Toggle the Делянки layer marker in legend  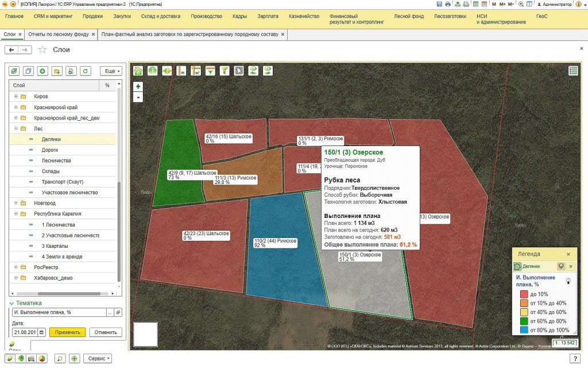point(561,266)
